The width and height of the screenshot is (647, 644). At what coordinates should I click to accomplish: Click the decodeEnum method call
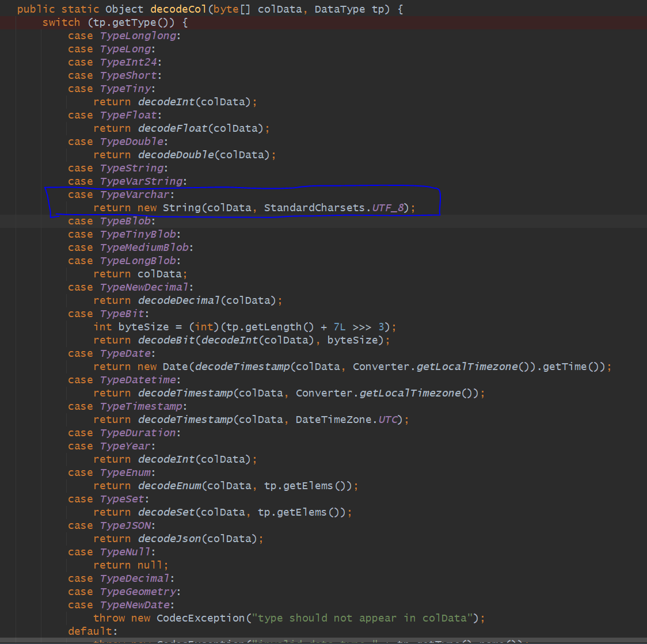coord(169,486)
